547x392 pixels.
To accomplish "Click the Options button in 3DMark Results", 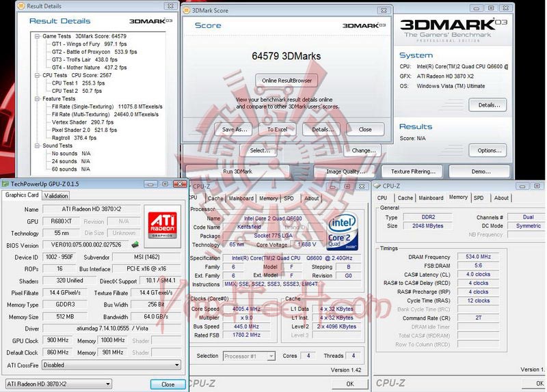I will point(489,150).
